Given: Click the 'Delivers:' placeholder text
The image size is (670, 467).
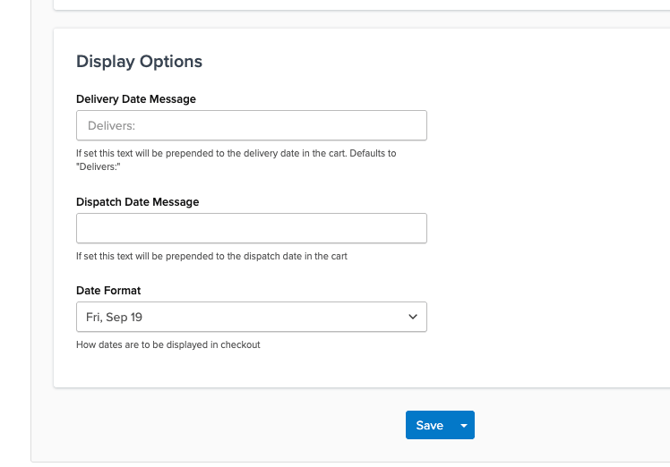Looking at the screenshot, I should (x=111, y=126).
